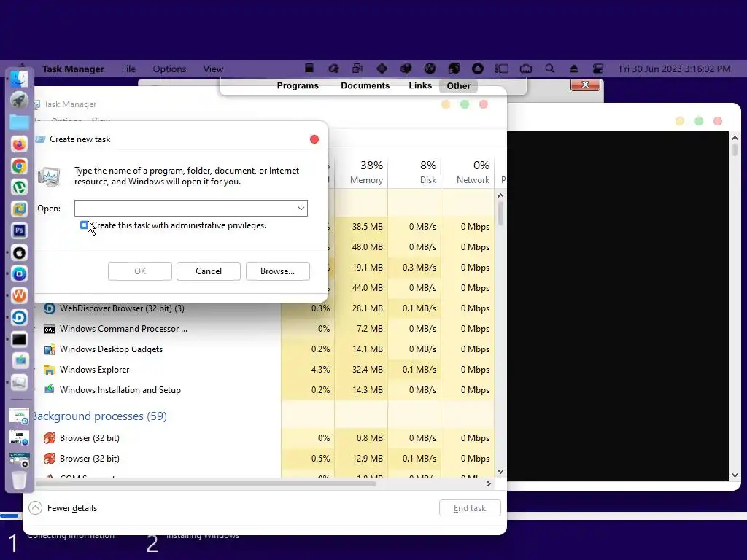The image size is (747, 560).
Task: Click the first dock window thumbnail
Action: tap(19, 416)
